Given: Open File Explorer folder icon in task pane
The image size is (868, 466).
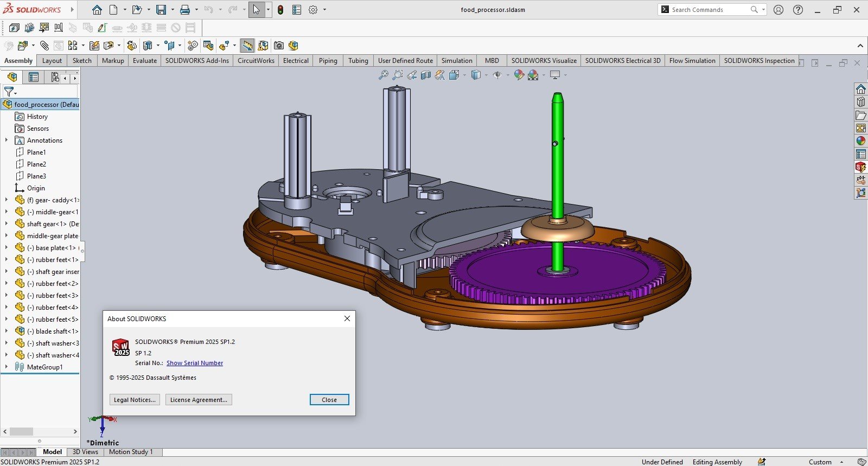Looking at the screenshot, I should (861, 115).
